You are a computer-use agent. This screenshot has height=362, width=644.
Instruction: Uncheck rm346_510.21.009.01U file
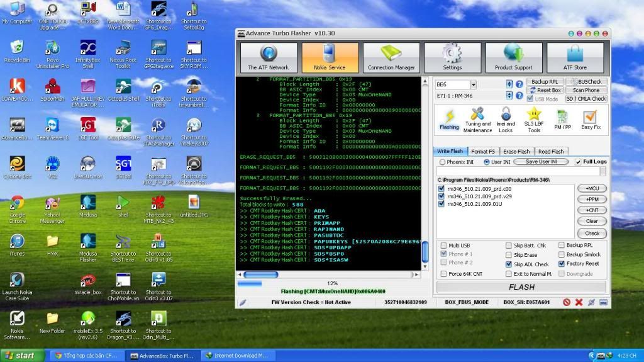[441, 203]
